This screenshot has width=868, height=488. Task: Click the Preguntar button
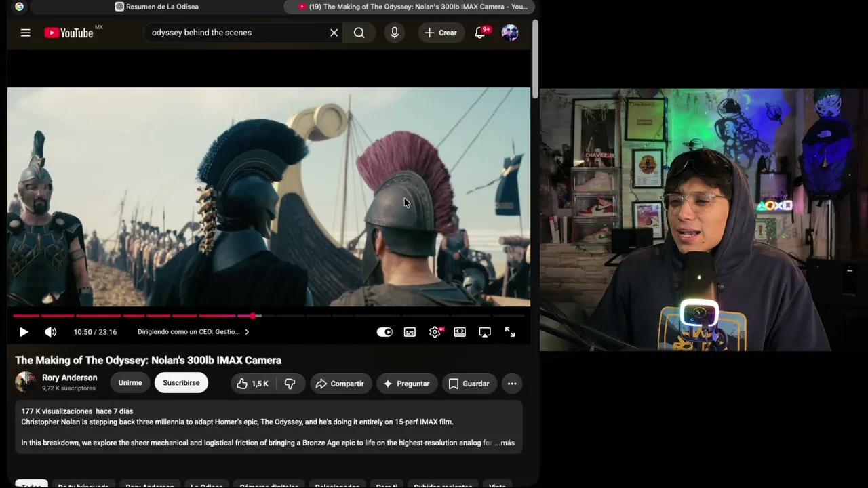coord(407,384)
